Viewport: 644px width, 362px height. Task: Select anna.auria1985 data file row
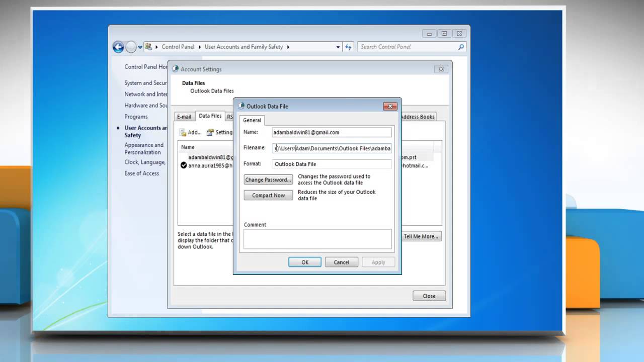coord(309,165)
